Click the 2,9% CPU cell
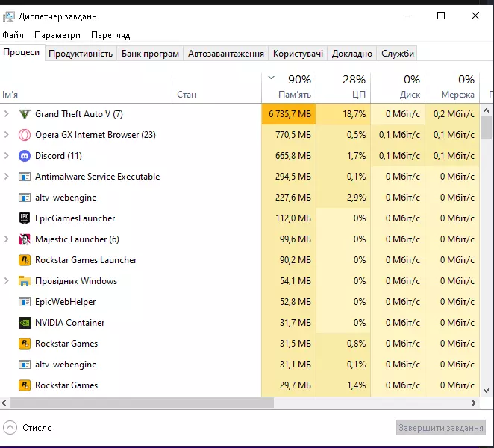This screenshot has height=448, width=494. pyautogui.click(x=343, y=198)
